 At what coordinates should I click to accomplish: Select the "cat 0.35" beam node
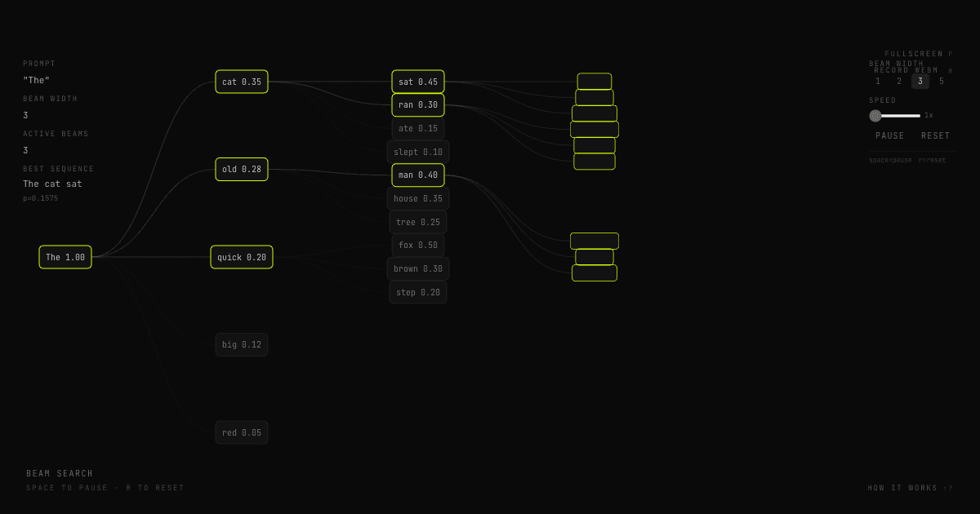[x=241, y=82]
